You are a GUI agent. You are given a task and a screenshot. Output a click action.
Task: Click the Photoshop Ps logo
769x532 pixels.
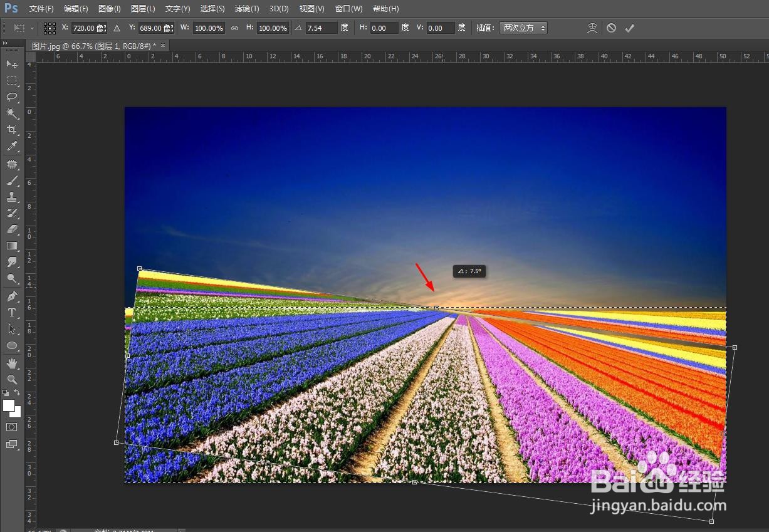(11, 9)
